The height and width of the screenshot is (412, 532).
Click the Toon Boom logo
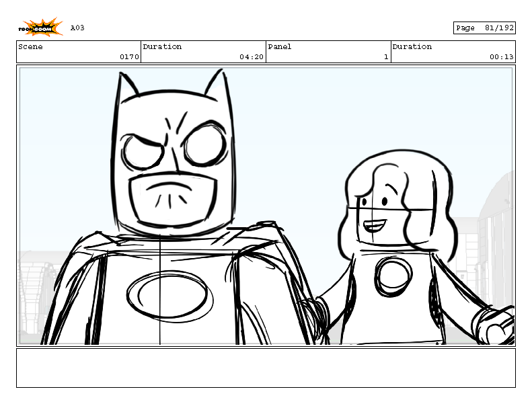[x=40, y=27]
